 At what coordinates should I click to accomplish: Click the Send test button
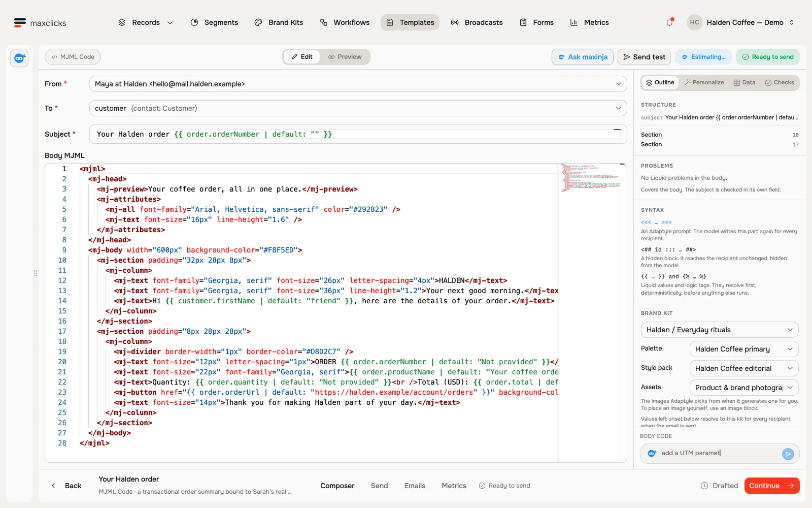point(644,57)
